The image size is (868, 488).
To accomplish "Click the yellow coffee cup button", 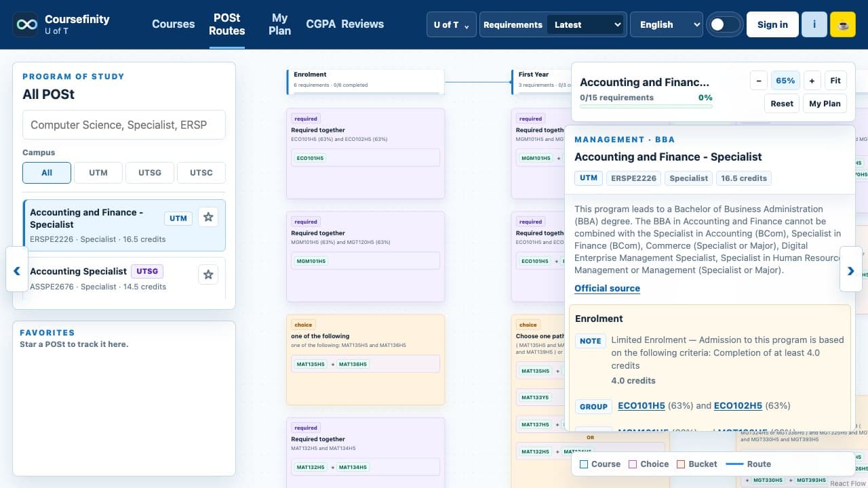I will pos(843,24).
